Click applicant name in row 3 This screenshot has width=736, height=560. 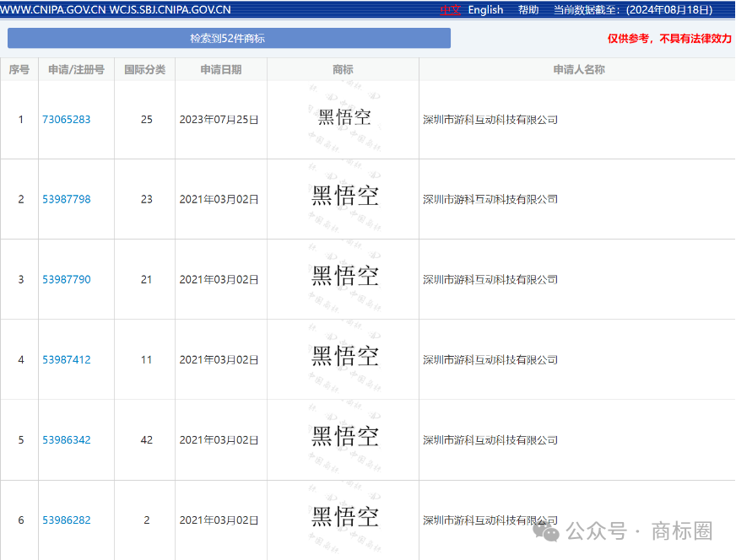pos(490,279)
